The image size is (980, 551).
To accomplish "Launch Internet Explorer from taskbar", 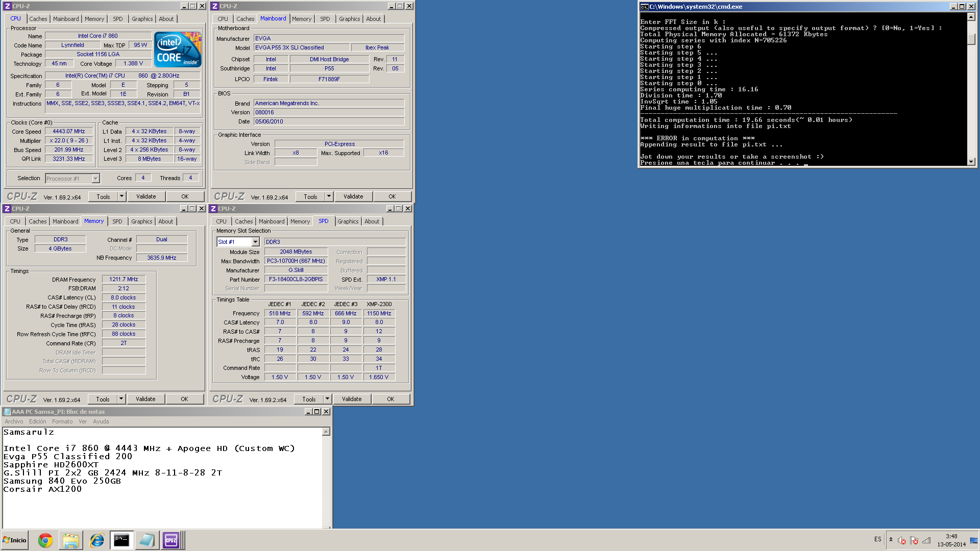I will pyautogui.click(x=96, y=540).
